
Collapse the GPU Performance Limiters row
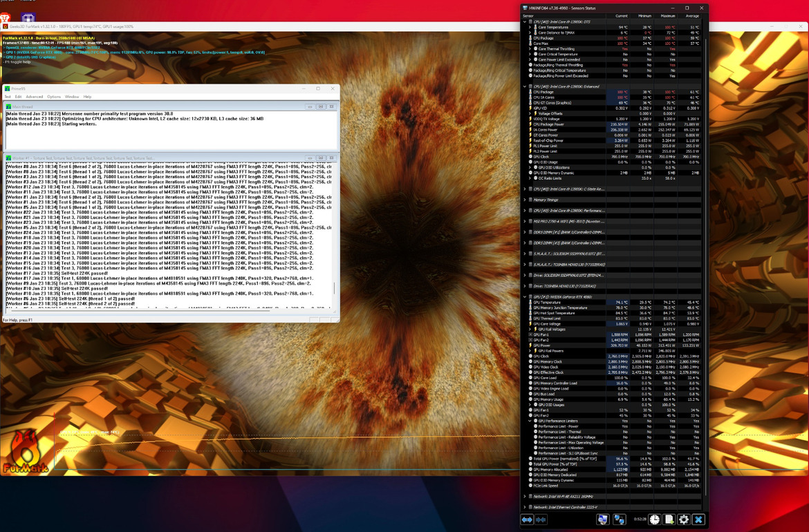[530, 421]
